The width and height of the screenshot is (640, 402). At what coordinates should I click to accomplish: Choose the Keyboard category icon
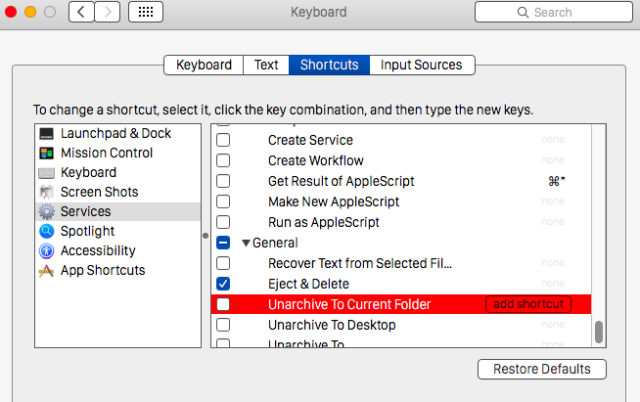tap(46, 173)
